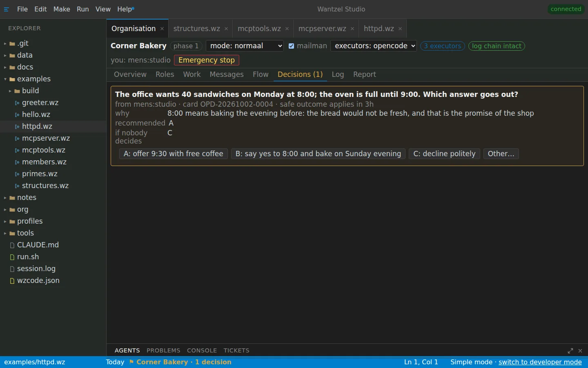The height and width of the screenshot is (368, 588).
Task: Close the httpd.wz editor tab
Action: point(400,29)
